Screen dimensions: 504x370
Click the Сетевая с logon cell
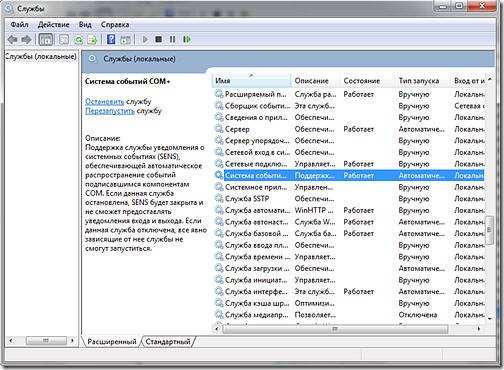pyautogui.click(x=469, y=106)
